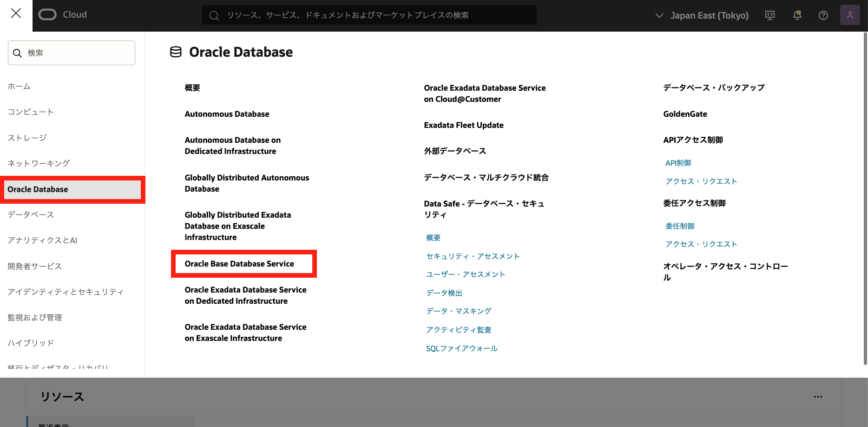Screen dimensions: 868x427
Task: Click the Oracle Database heading icon
Action: tap(176, 52)
